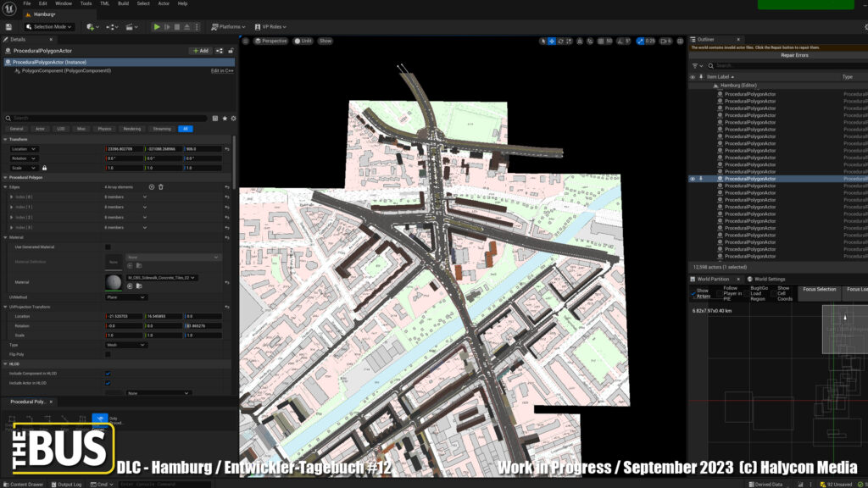Expand the Index [0] edges entry
Image resolution: width=868 pixels, height=488 pixels.
(11, 197)
